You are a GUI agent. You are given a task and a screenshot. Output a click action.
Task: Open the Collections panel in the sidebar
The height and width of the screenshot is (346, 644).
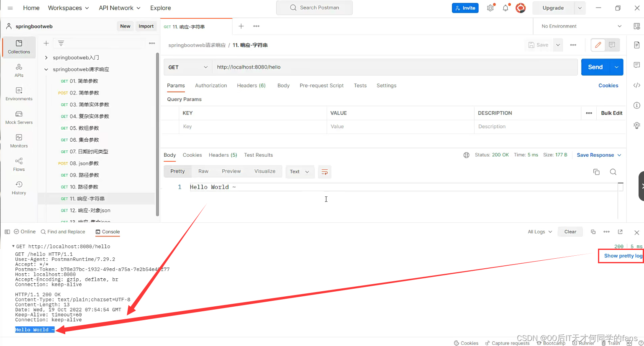[18, 47]
